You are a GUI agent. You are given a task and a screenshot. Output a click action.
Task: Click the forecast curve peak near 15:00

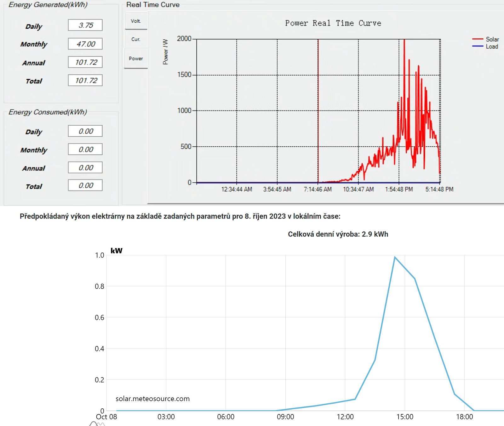click(x=395, y=257)
